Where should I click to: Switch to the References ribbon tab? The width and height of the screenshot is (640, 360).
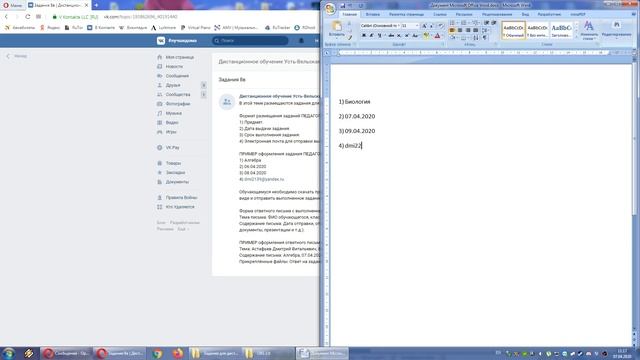click(440, 14)
